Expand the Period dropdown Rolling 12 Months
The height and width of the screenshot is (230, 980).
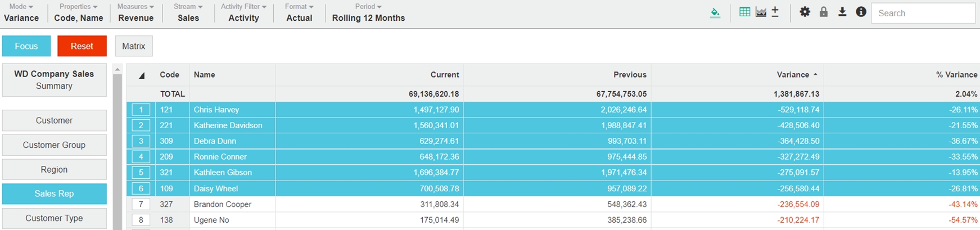pos(368,12)
